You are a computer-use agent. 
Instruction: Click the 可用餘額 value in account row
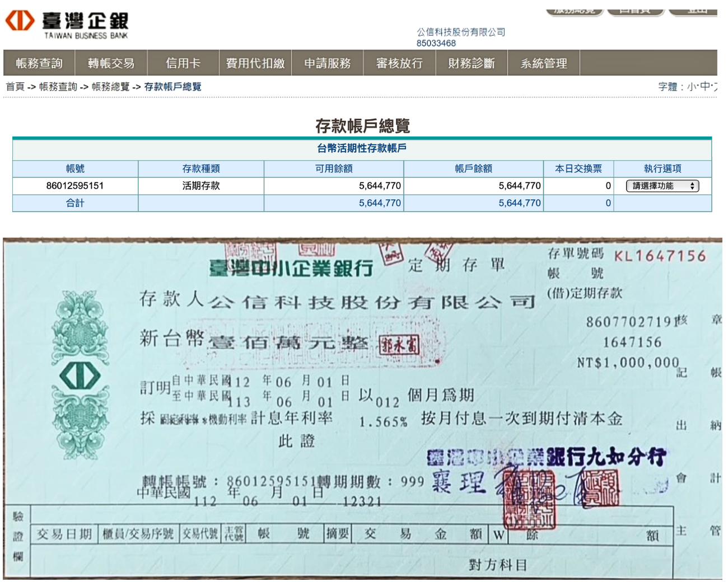[x=380, y=186]
